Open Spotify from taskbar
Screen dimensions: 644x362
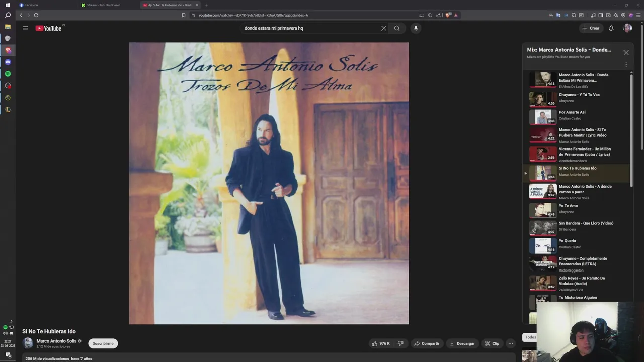[x=8, y=74]
